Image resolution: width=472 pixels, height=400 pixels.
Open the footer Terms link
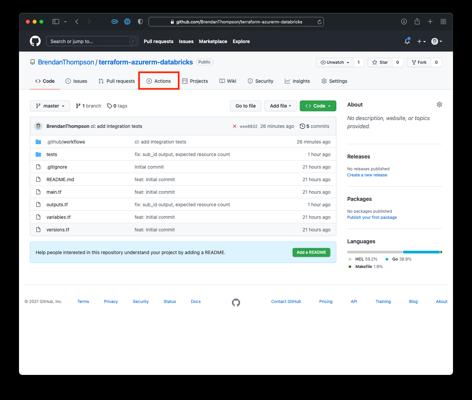click(83, 301)
